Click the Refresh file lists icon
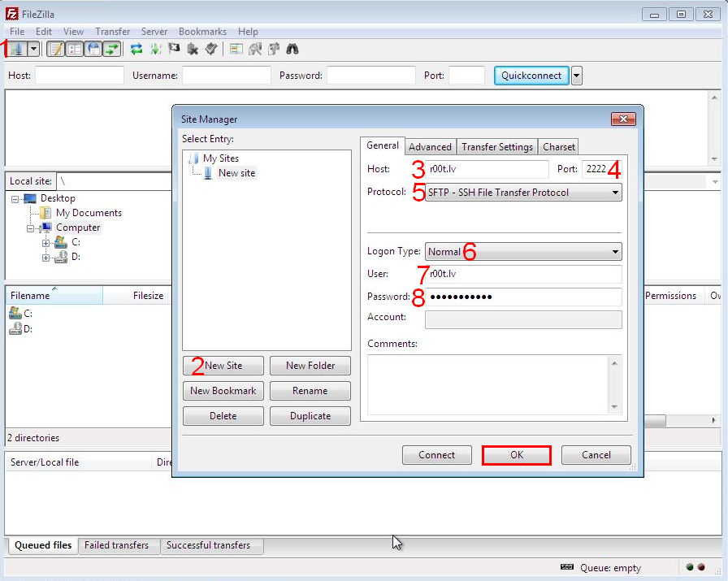The height and width of the screenshot is (581, 728). (x=136, y=49)
